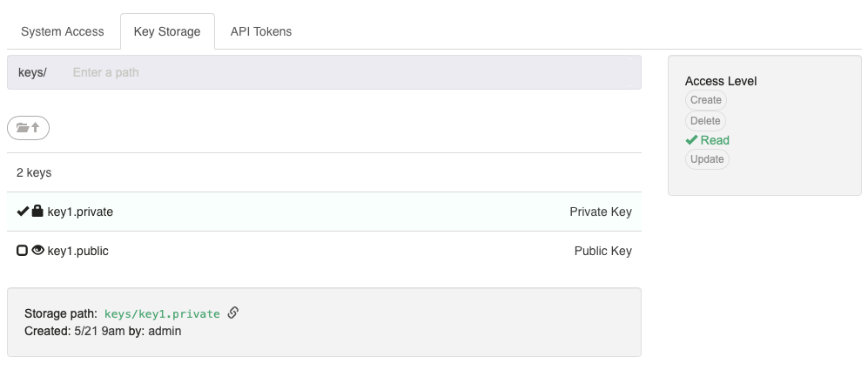Viewport: 868px width, 390px height.
Task: Uncheck the selected key1.private checkmark
Action: click(22, 211)
